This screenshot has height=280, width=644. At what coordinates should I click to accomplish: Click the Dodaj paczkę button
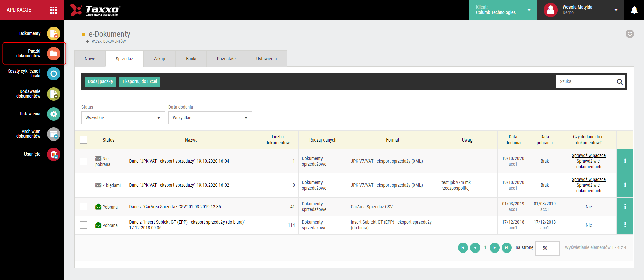coord(100,82)
